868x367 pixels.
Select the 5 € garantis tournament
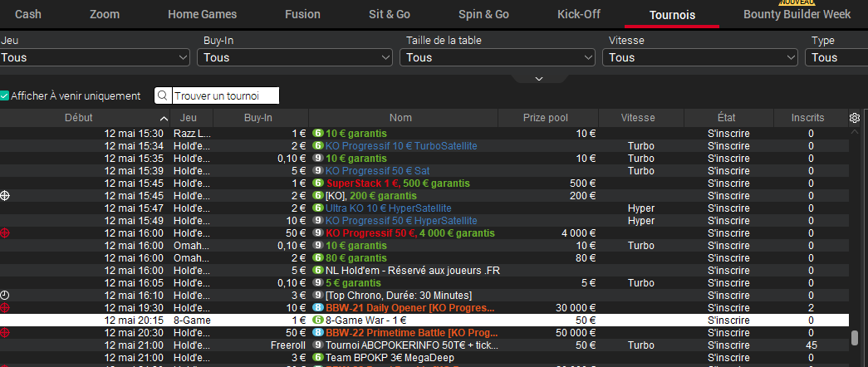pyautogui.click(x=353, y=283)
